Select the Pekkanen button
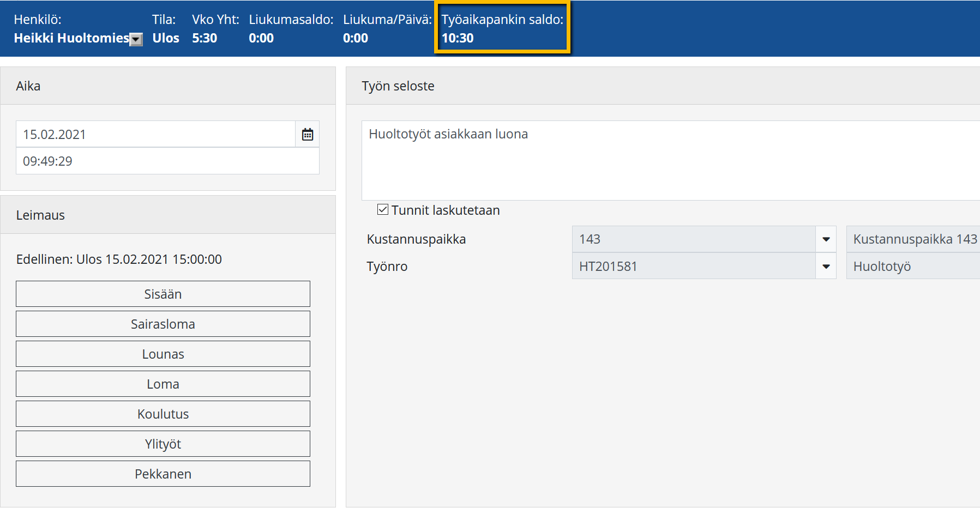The height and width of the screenshot is (508, 980). [x=163, y=474]
